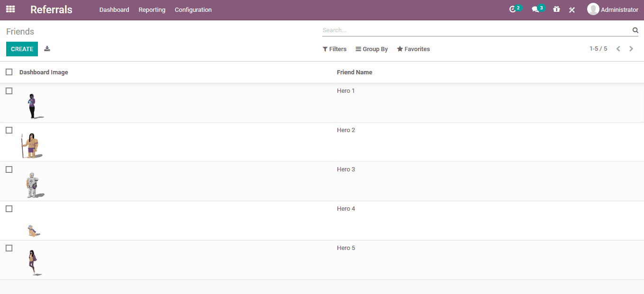The width and height of the screenshot is (644, 294).
Task: Sort by Friend Name column header
Action: tap(354, 72)
